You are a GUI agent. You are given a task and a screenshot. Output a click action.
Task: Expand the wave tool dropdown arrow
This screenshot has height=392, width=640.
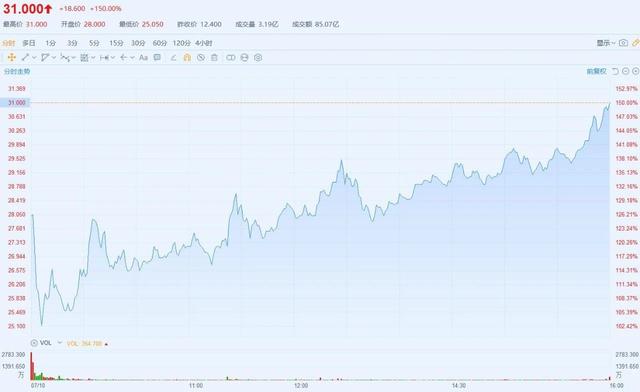click(73, 58)
